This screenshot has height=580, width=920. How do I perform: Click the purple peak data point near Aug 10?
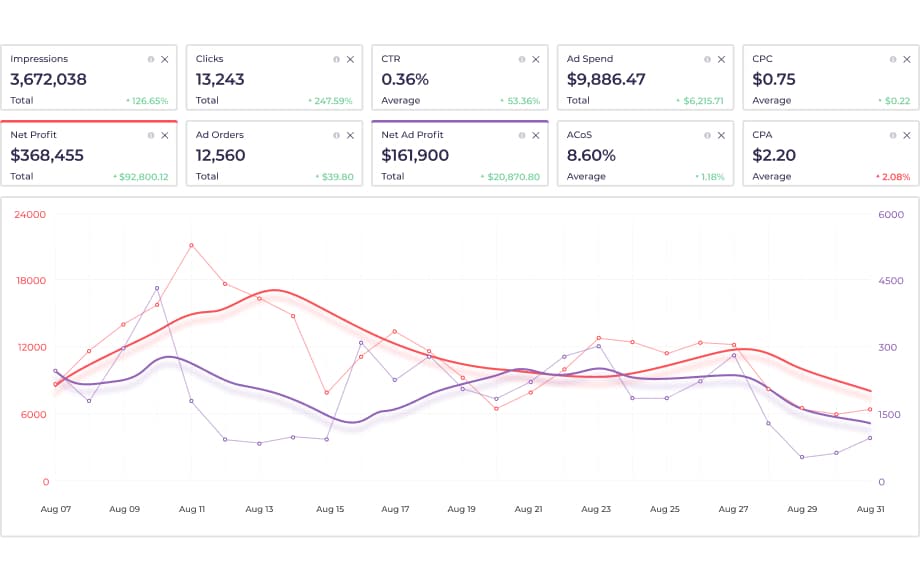[x=157, y=288]
